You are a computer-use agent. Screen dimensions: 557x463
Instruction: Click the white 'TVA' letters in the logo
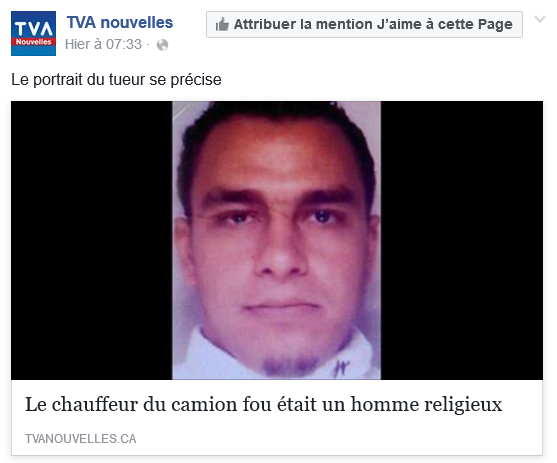pos(33,29)
